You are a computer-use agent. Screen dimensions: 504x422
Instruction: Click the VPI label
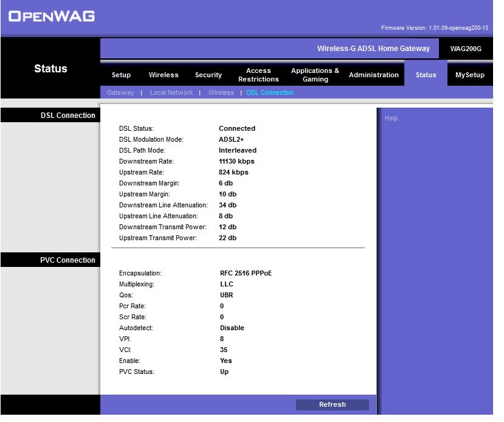coord(125,339)
